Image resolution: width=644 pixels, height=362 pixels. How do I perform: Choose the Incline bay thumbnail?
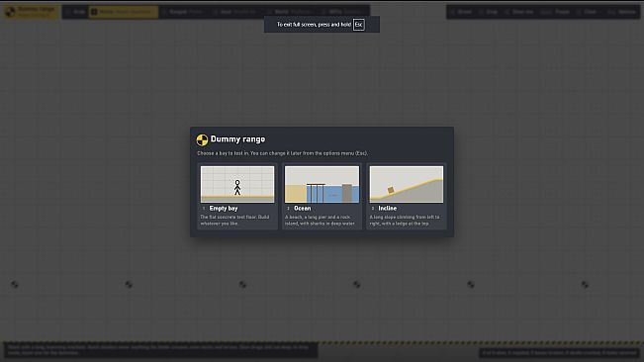(x=407, y=184)
